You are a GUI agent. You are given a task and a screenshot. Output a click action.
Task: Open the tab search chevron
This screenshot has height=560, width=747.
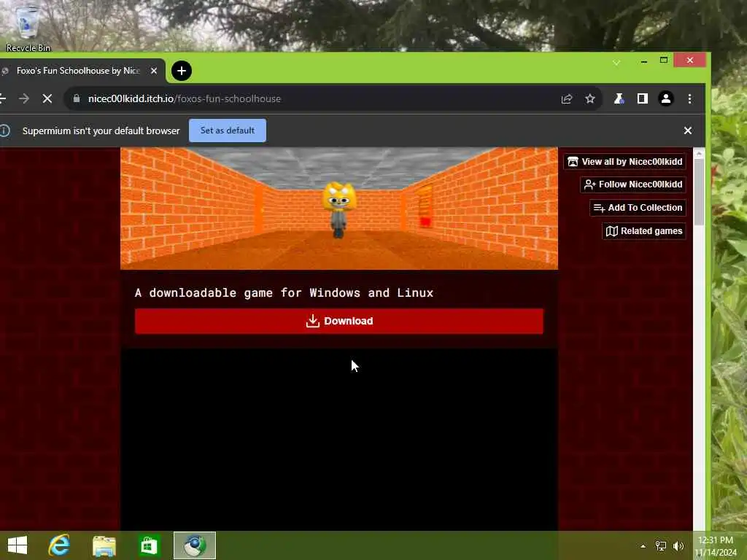click(616, 63)
